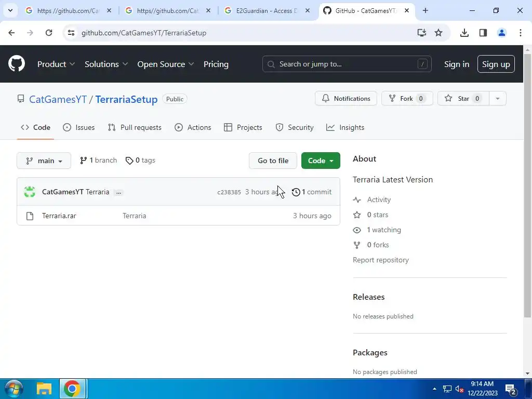Expand the Solutions menu

click(x=106, y=64)
